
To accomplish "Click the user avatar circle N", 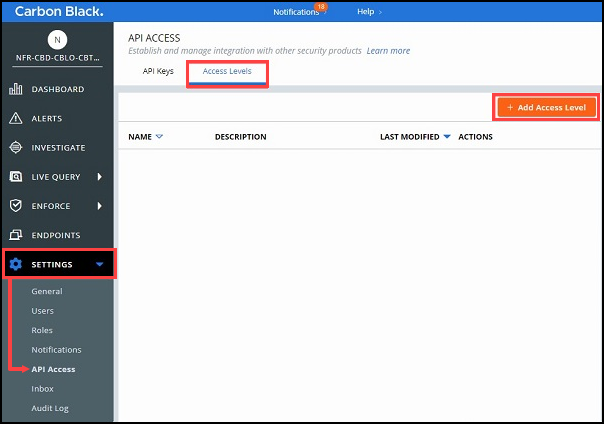I will [x=57, y=40].
